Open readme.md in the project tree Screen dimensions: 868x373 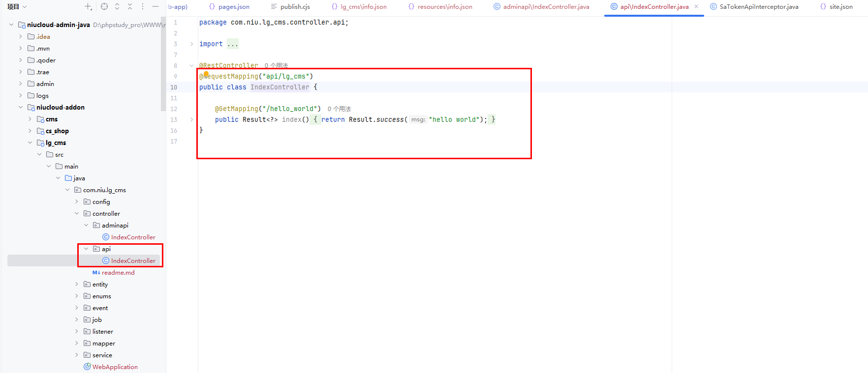[118, 272]
